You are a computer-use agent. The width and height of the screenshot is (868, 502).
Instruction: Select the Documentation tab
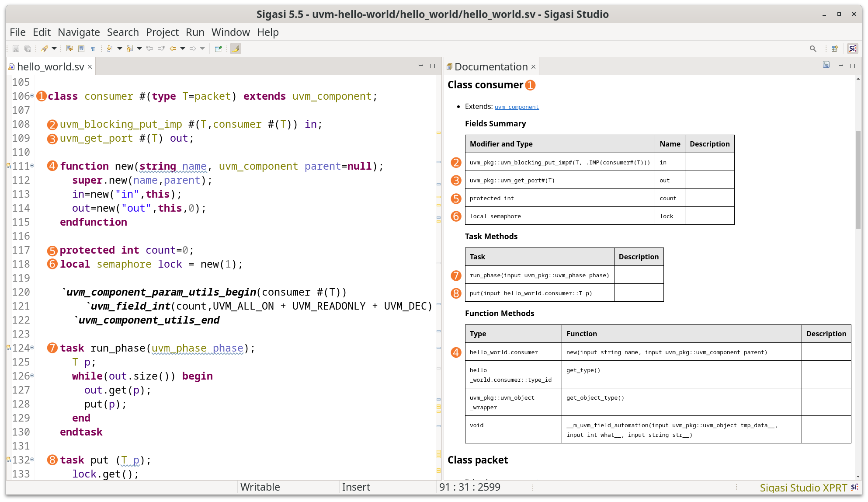[x=491, y=67]
